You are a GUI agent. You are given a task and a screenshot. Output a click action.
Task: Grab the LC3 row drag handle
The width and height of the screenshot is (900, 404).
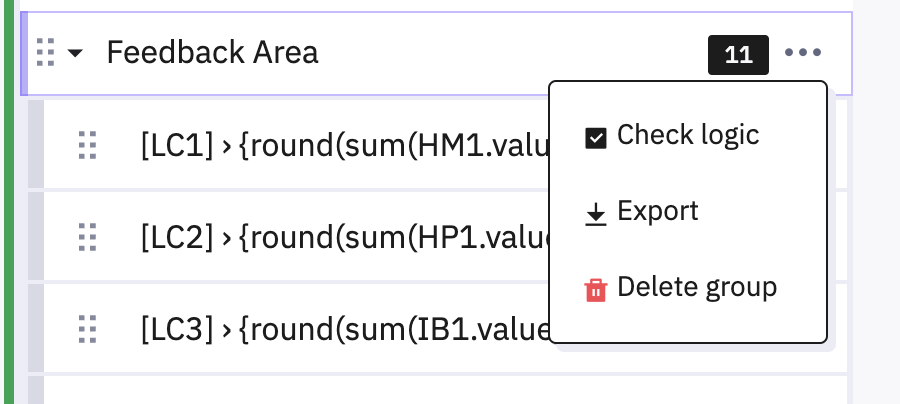click(88, 328)
